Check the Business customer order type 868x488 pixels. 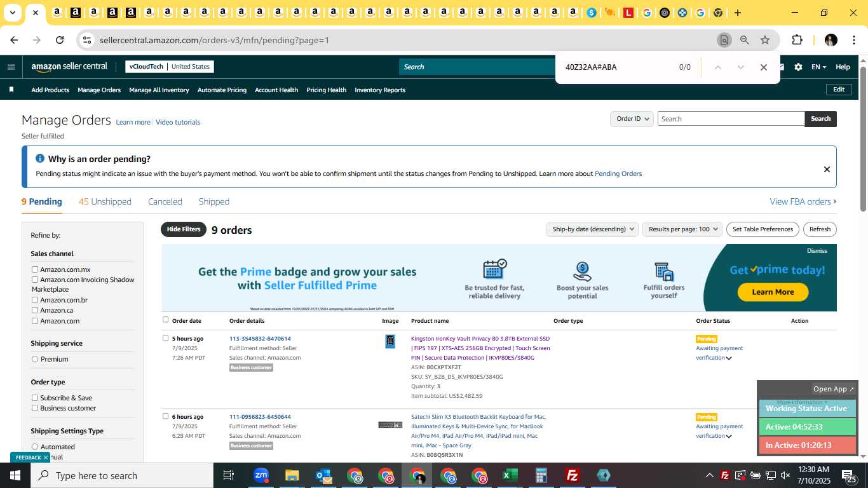(35, 408)
